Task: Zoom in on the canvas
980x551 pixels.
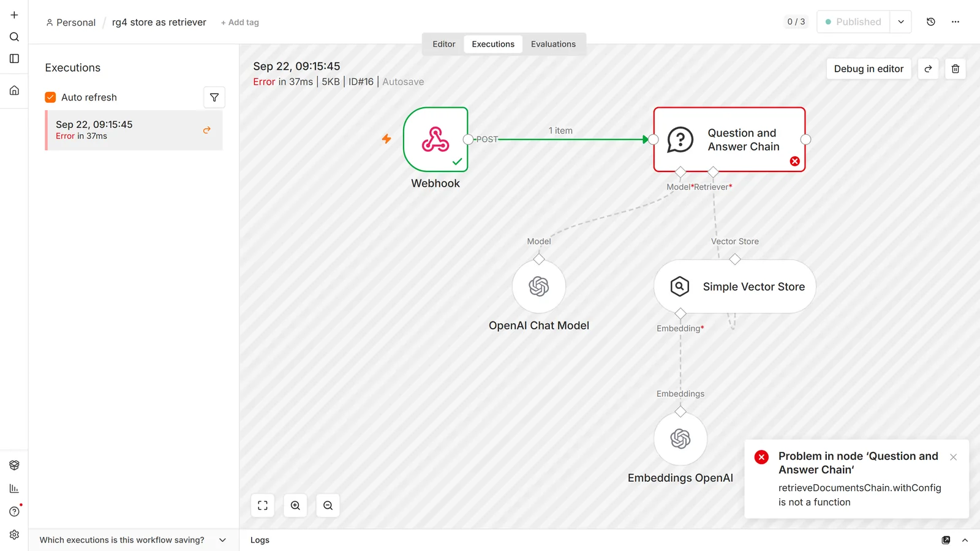Action: (295, 506)
